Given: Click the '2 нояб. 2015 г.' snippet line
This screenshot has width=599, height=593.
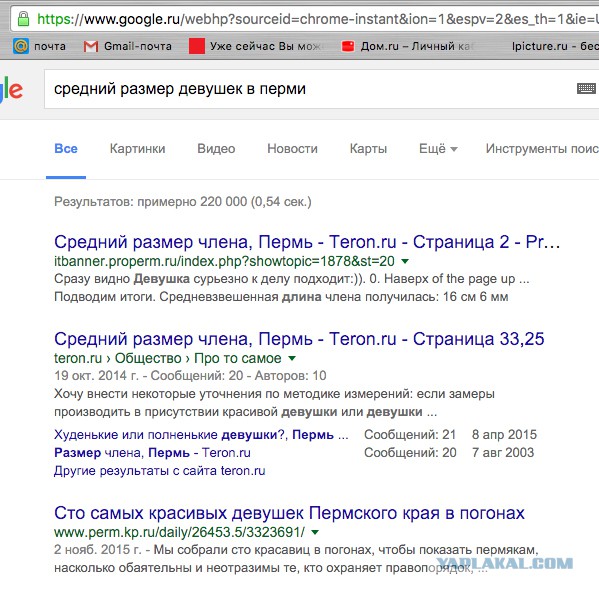Looking at the screenshot, I should 296,550.
